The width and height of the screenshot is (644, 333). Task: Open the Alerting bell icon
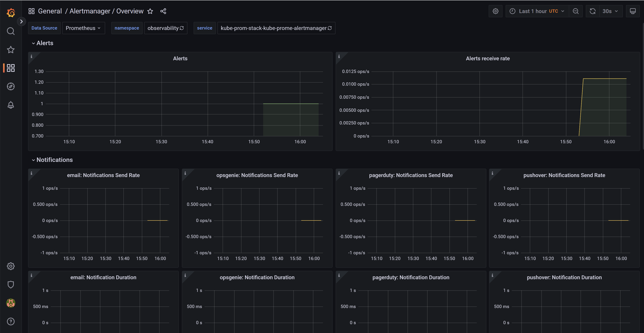click(x=11, y=105)
